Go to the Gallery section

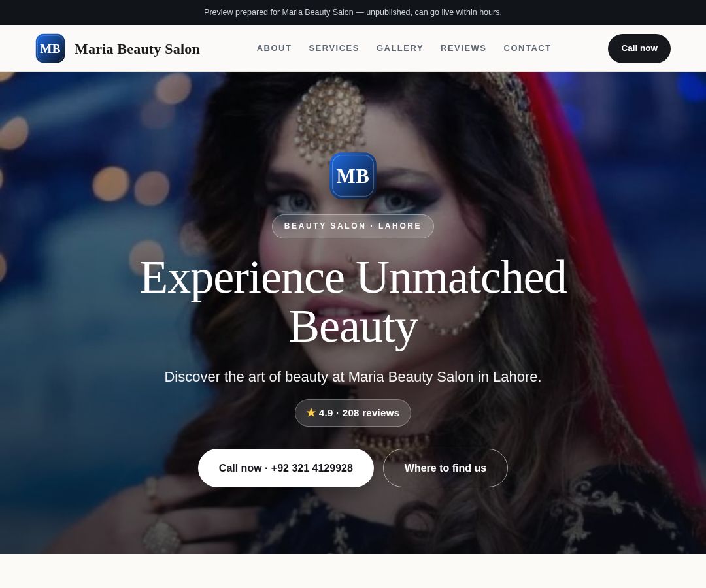pyautogui.click(x=399, y=48)
